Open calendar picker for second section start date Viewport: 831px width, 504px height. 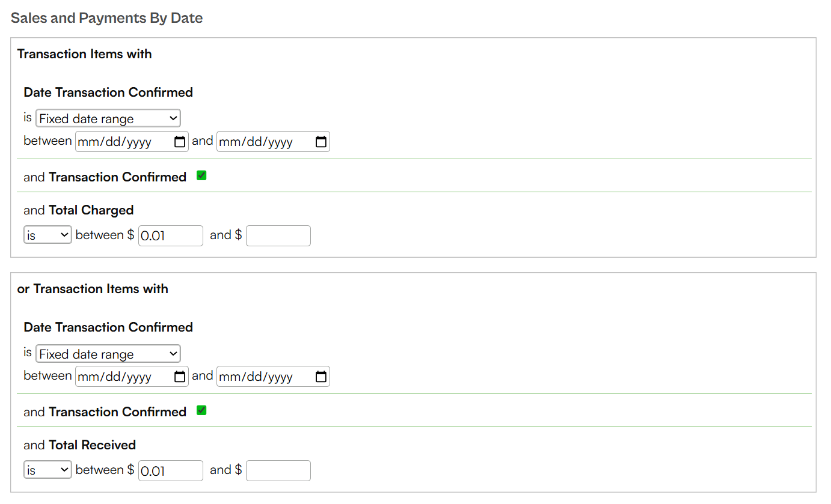180,377
